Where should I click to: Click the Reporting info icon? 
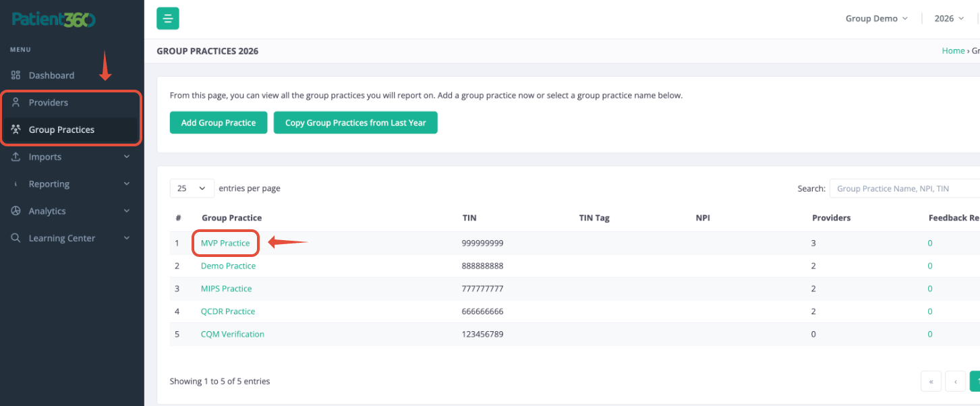(16, 184)
